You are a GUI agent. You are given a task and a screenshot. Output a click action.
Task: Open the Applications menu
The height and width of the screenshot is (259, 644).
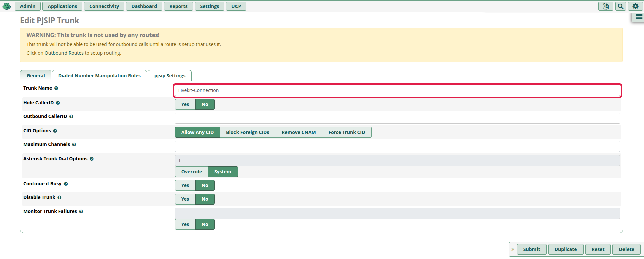pyautogui.click(x=62, y=6)
